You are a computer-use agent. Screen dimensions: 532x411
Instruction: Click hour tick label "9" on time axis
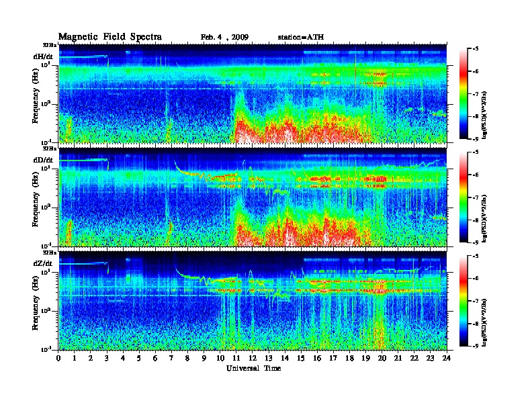click(x=204, y=359)
